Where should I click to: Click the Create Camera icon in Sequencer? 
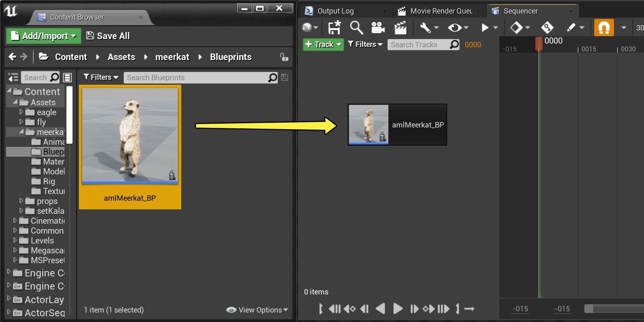click(x=377, y=28)
